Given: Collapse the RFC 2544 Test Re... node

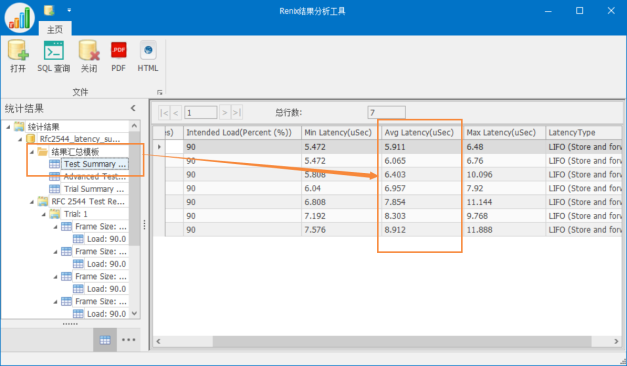Looking at the screenshot, I should (32, 202).
